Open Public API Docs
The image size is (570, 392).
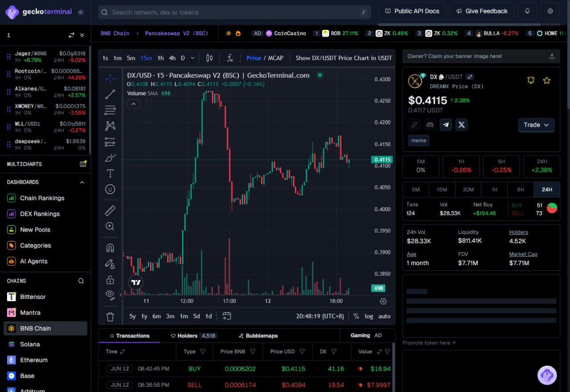(x=412, y=11)
